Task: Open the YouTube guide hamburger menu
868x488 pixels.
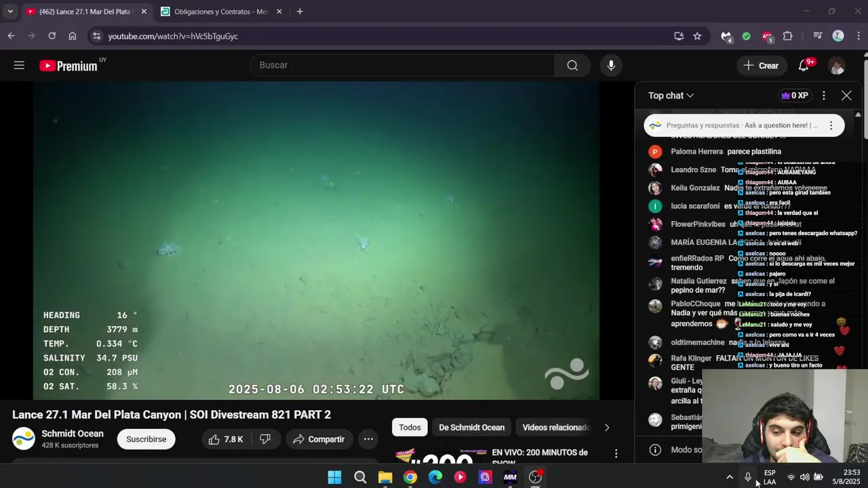Action: tap(19, 65)
